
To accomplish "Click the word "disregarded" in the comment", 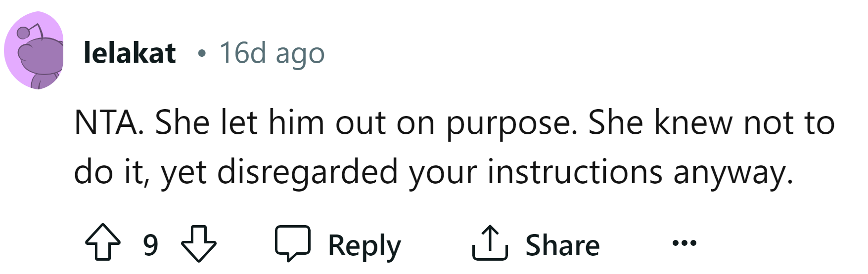I will point(308,173).
